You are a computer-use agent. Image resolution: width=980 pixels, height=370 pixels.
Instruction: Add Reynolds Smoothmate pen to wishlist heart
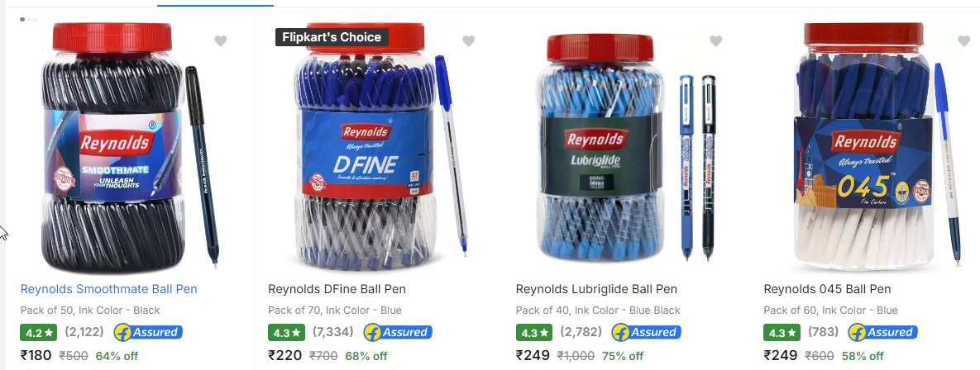[220, 41]
